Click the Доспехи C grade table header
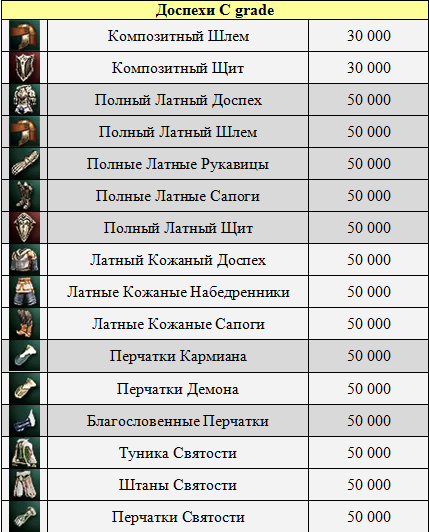Viewport: 429px width, 532px height. (215, 10)
